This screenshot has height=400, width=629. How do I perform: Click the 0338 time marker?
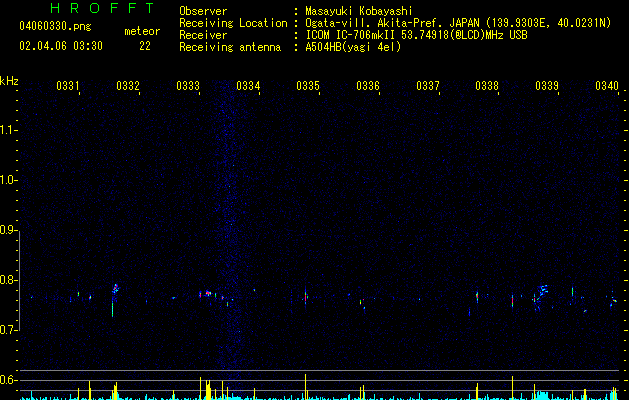coord(487,86)
